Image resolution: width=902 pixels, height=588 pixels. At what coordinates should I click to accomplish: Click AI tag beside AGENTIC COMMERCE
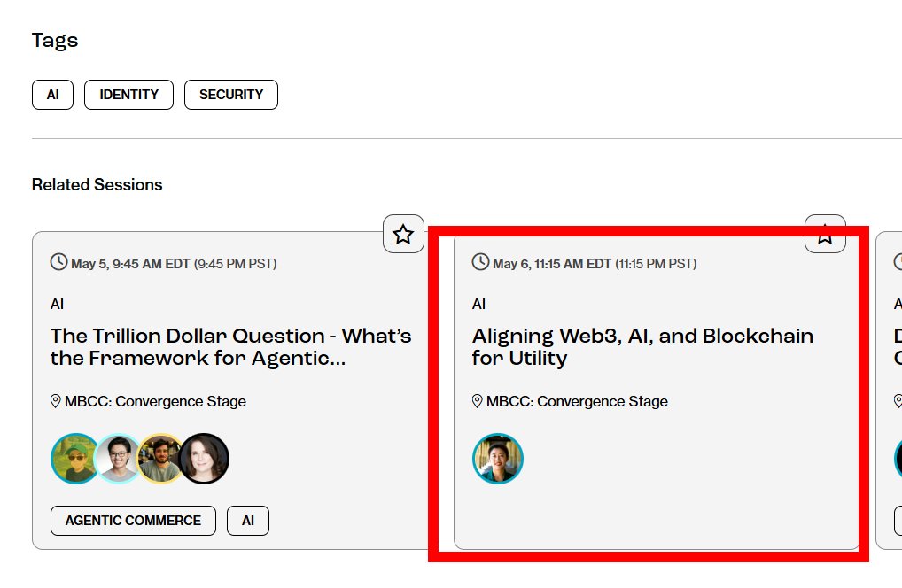[x=248, y=521]
